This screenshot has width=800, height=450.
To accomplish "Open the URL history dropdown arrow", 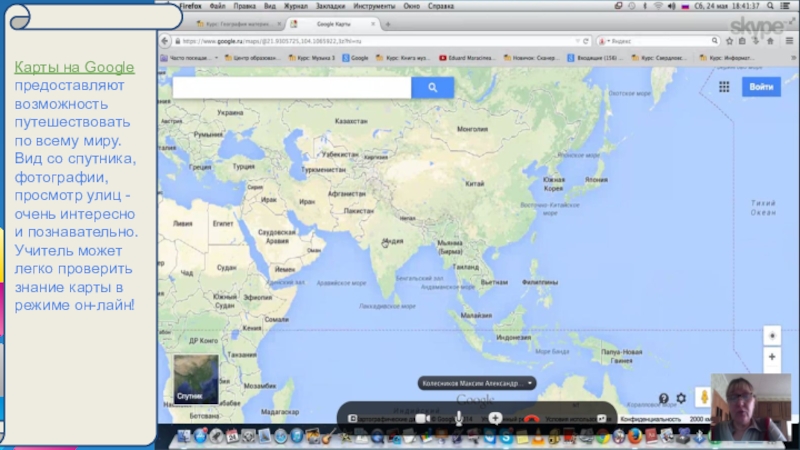I will pos(577,41).
